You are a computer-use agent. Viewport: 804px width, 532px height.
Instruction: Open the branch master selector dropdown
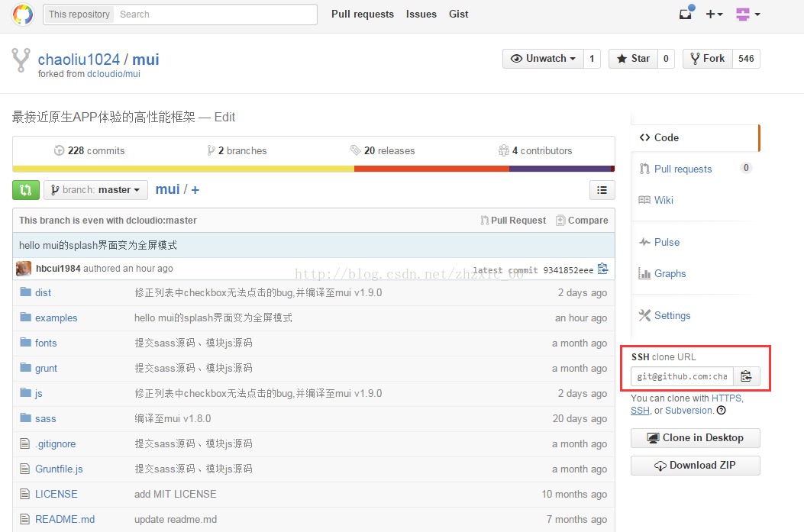pyautogui.click(x=96, y=190)
